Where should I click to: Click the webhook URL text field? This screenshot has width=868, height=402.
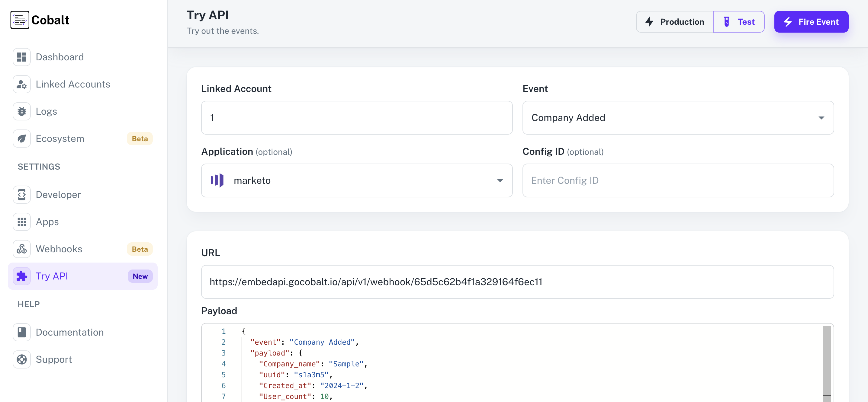point(517,282)
